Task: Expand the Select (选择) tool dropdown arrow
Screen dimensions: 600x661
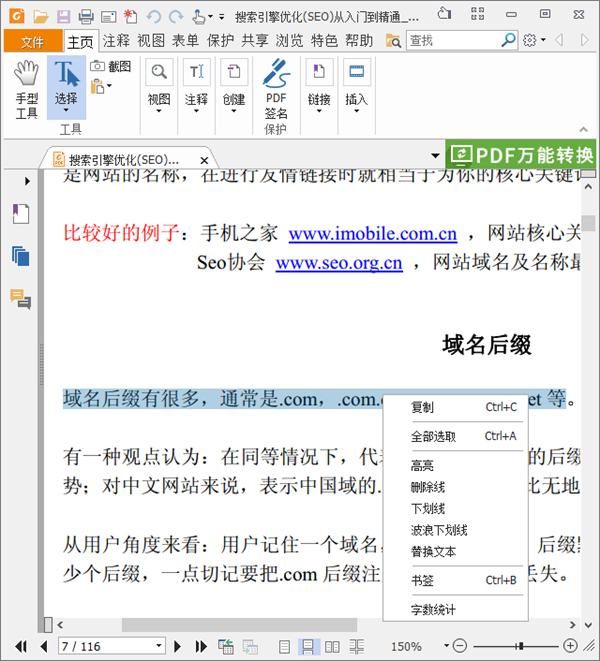Action: (66, 110)
